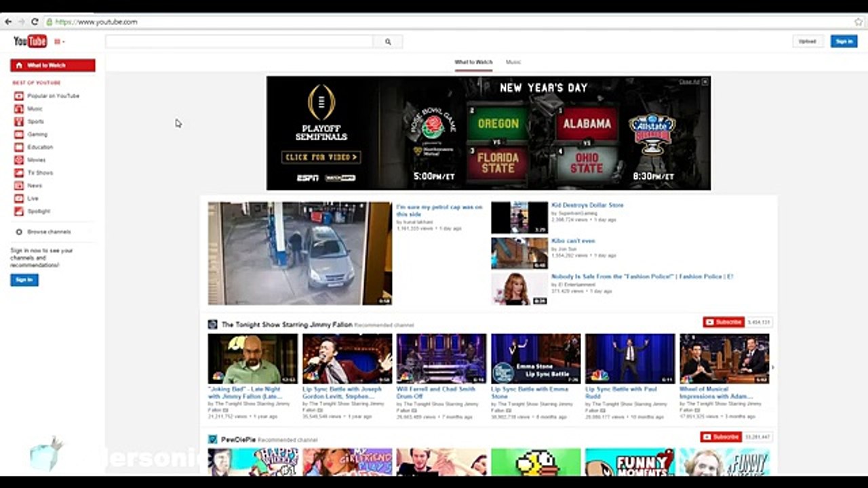868x488 pixels.
Task: Click the TV Shows icon in sidebar
Action: pyautogui.click(x=19, y=173)
